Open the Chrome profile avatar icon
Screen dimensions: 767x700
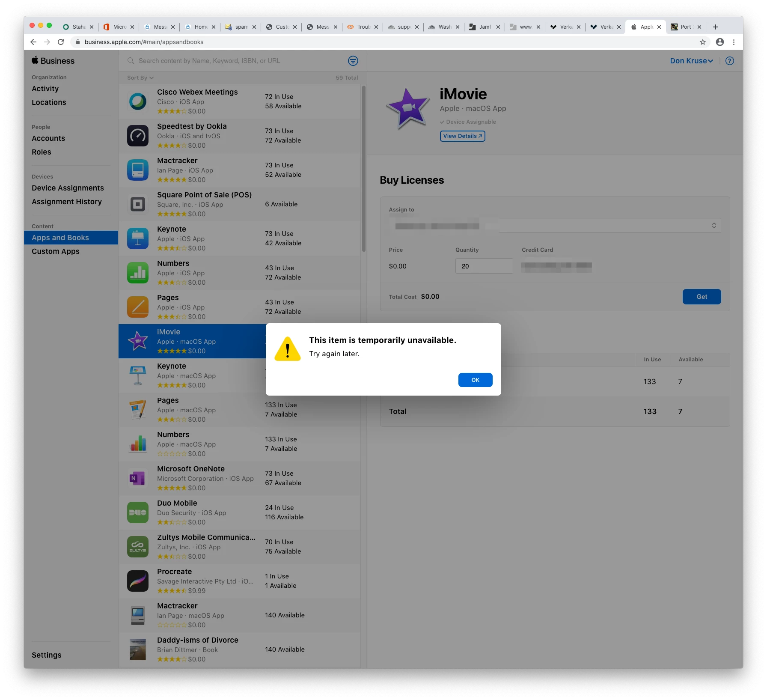point(720,42)
